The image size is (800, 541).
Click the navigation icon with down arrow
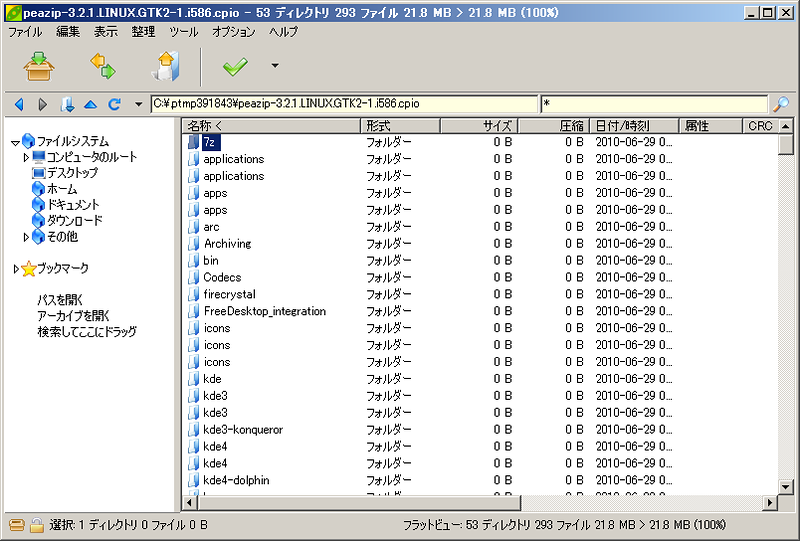(67, 105)
